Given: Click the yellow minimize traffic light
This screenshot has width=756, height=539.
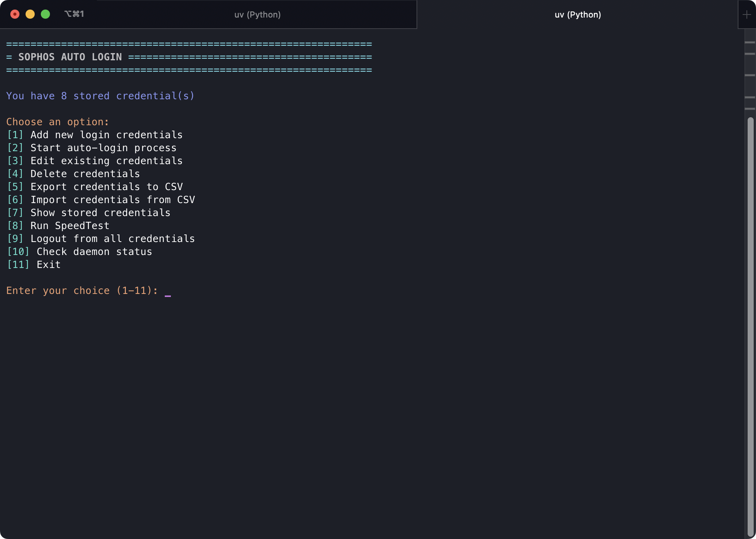Looking at the screenshot, I should [x=30, y=14].
